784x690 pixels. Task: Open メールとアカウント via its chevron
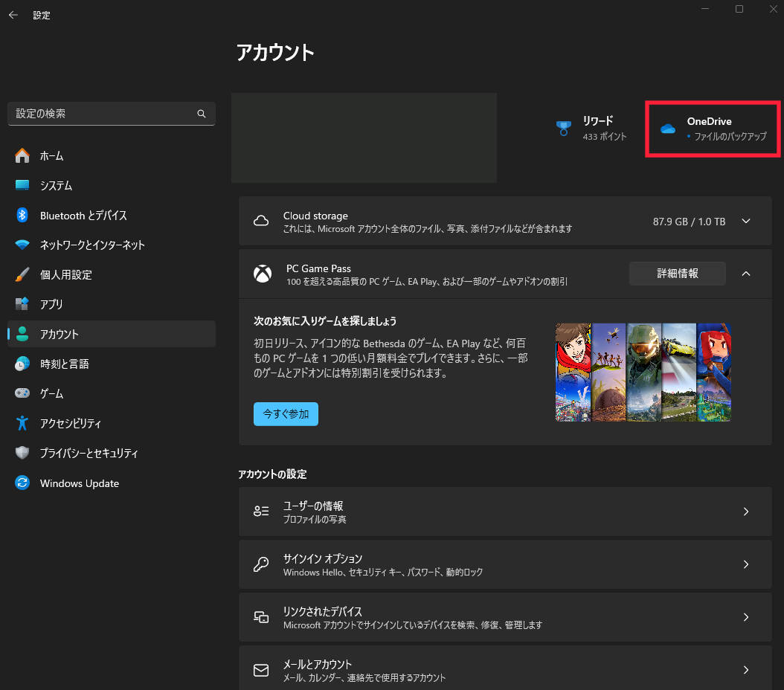746,670
